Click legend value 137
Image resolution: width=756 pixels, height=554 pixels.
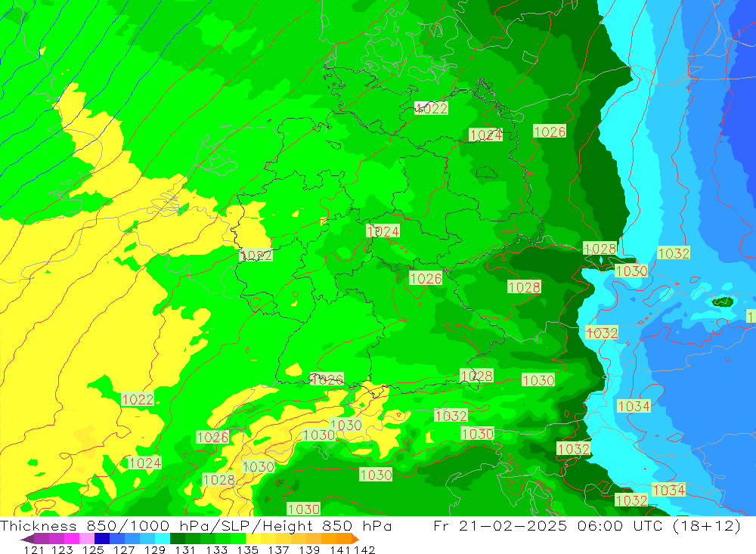click(x=278, y=549)
